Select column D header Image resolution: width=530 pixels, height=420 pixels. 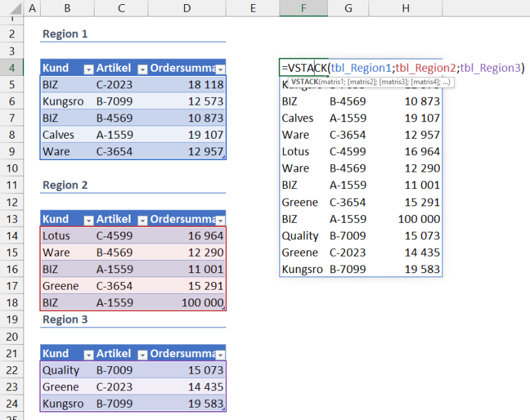188,9
